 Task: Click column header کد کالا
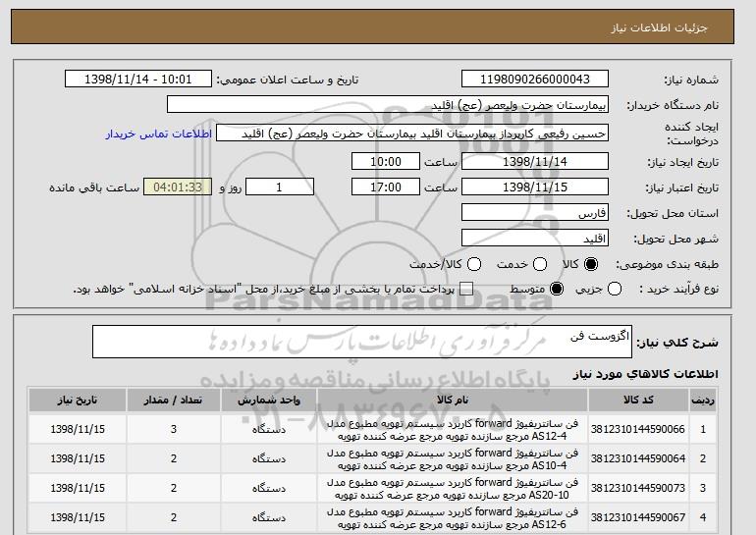pos(638,401)
